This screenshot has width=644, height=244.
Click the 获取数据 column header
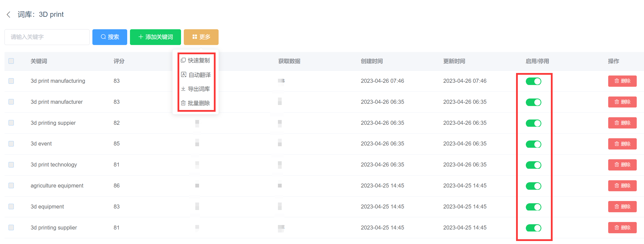coord(289,61)
